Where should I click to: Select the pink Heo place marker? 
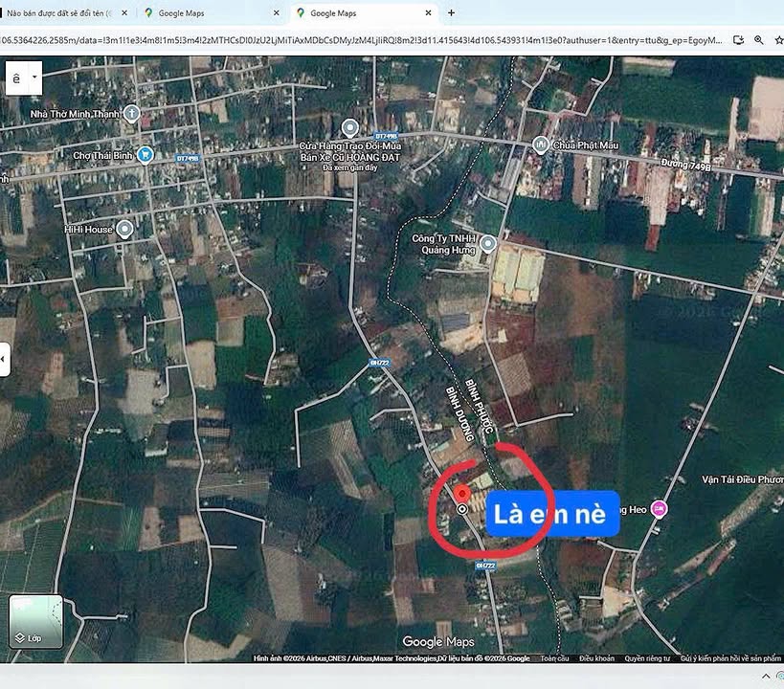click(657, 509)
